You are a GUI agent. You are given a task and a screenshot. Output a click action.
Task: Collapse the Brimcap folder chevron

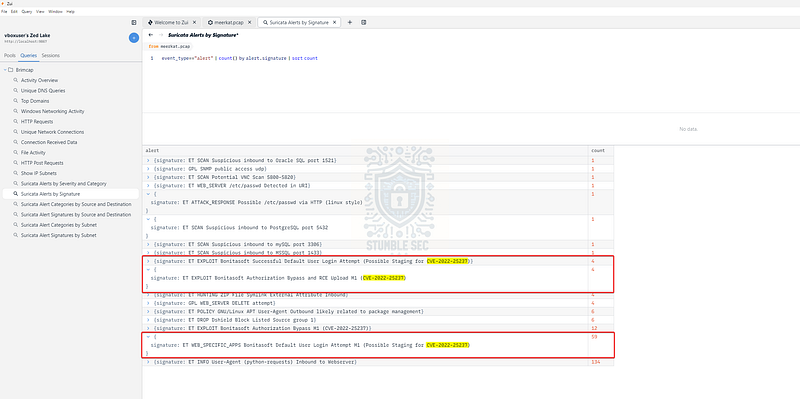[x=5, y=70]
